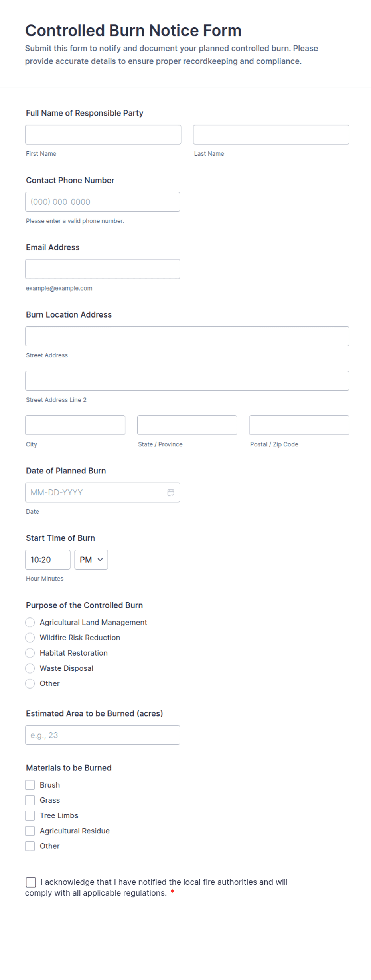Select Other under Purpose of Controlled Burn

point(30,683)
